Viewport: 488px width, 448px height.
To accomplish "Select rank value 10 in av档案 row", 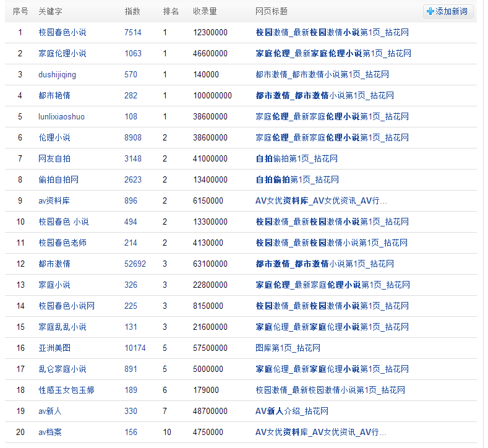I will pyautogui.click(x=167, y=432).
